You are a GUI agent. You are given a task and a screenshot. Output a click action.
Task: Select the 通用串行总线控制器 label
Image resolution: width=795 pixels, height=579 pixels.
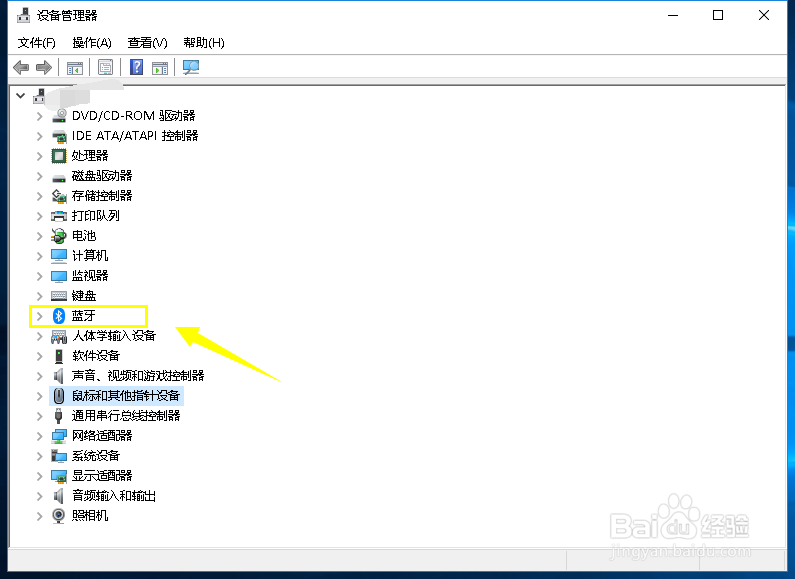coord(126,416)
